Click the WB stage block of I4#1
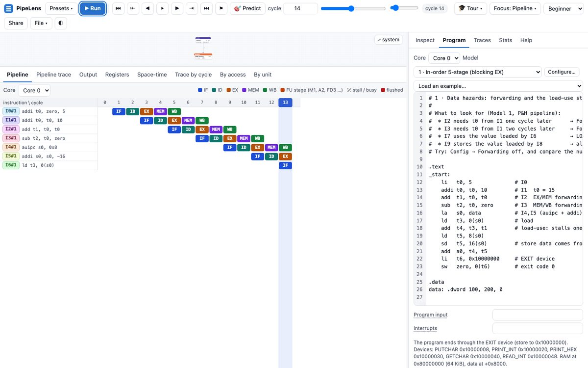The width and height of the screenshot is (588, 368). [285, 147]
